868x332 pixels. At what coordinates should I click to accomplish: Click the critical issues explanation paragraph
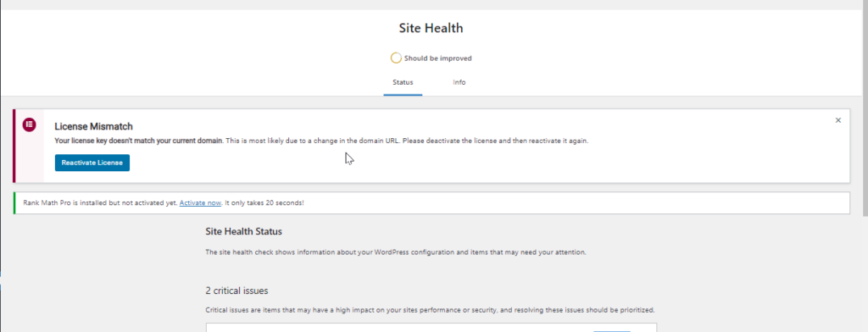(x=430, y=310)
